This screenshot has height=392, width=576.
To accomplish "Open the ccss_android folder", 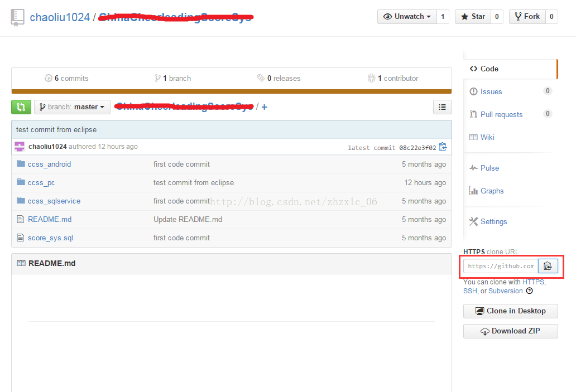I will click(49, 164).
